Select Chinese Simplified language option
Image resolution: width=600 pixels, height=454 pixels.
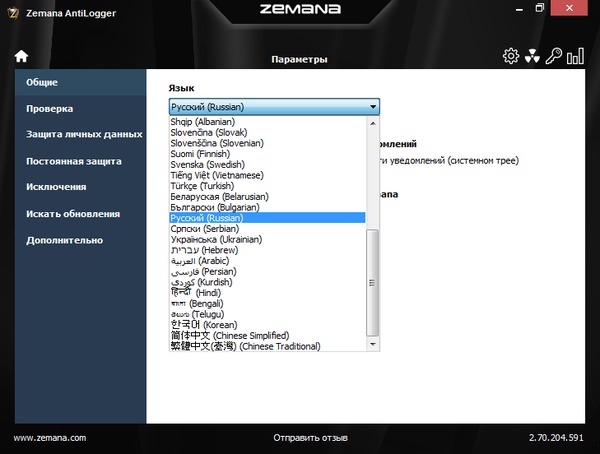click(x=267, y=336)
